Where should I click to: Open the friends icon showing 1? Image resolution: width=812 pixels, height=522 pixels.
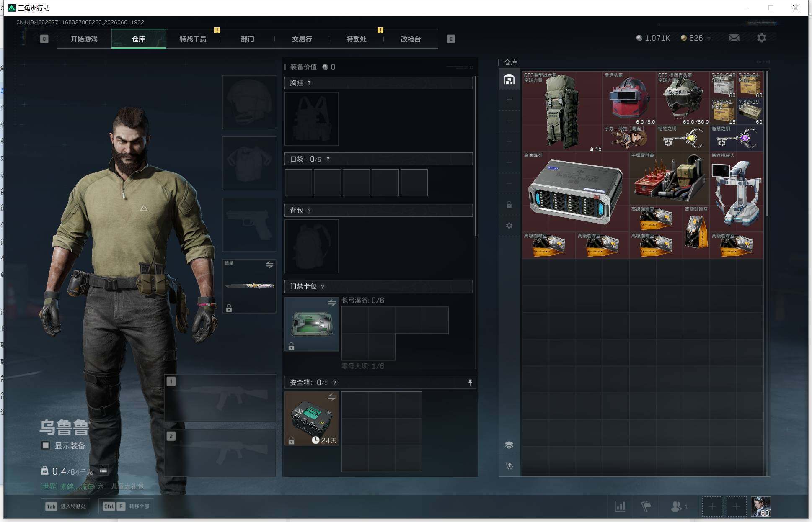click(x=679, y=507)
